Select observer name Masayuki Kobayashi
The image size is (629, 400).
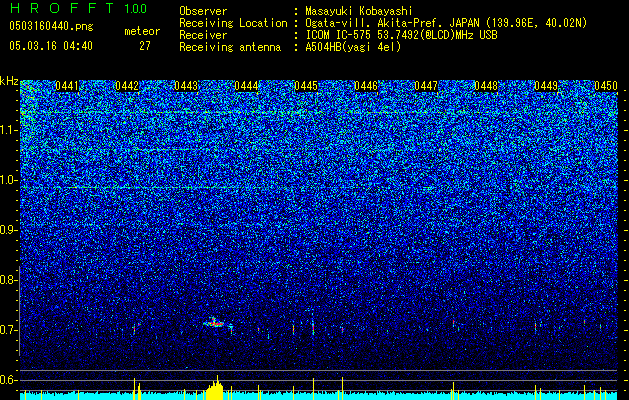pyautogui.click(x=359, y=11)
